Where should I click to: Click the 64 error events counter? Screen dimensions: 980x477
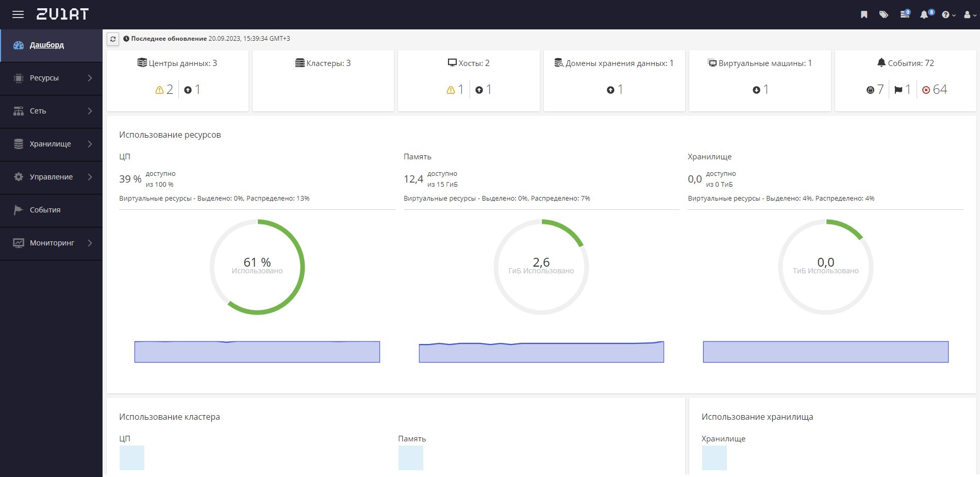pos(935,90)
